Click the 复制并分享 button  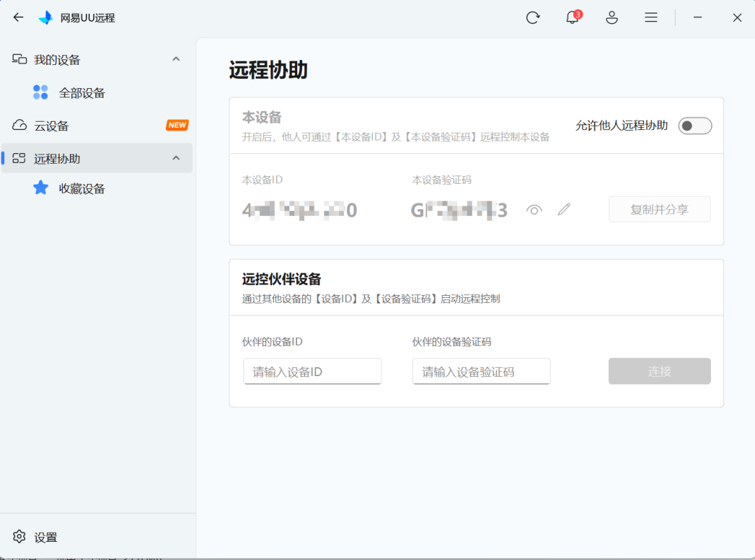pos(660,209)
